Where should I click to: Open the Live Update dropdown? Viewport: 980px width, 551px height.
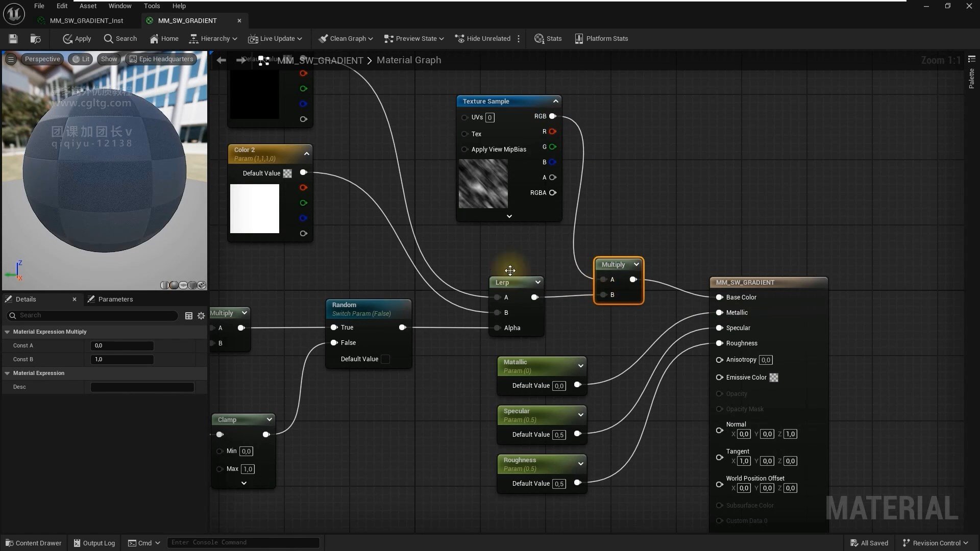coord(275,39)
